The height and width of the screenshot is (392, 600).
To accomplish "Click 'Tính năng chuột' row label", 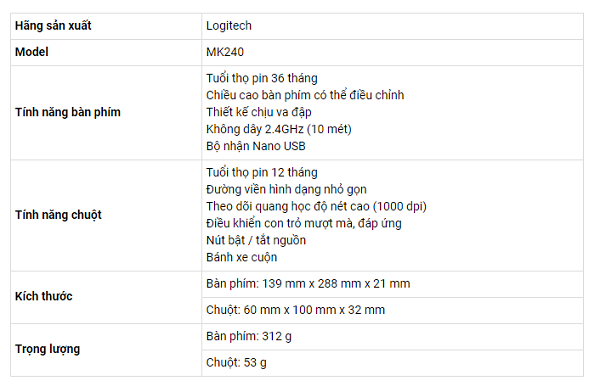I will [58, 215].
